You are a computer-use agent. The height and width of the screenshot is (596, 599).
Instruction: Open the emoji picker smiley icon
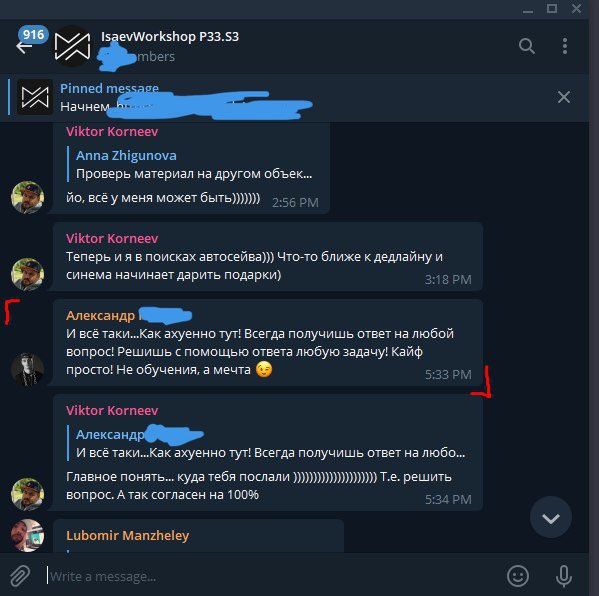[518, 576]
